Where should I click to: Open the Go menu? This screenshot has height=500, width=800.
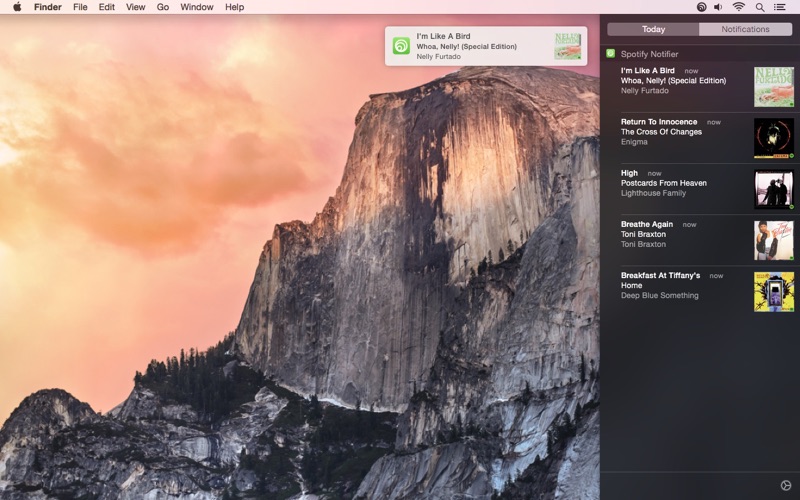[x=163, y=7]
